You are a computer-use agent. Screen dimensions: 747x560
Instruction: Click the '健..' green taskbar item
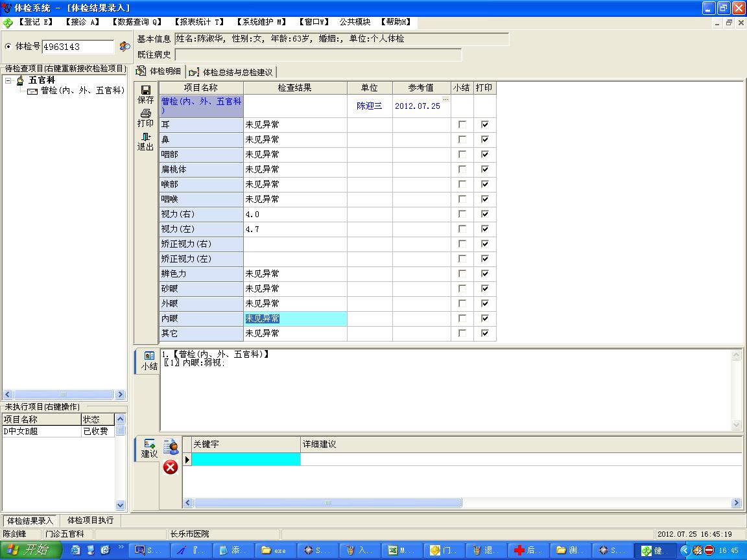[x=654, y=550]
